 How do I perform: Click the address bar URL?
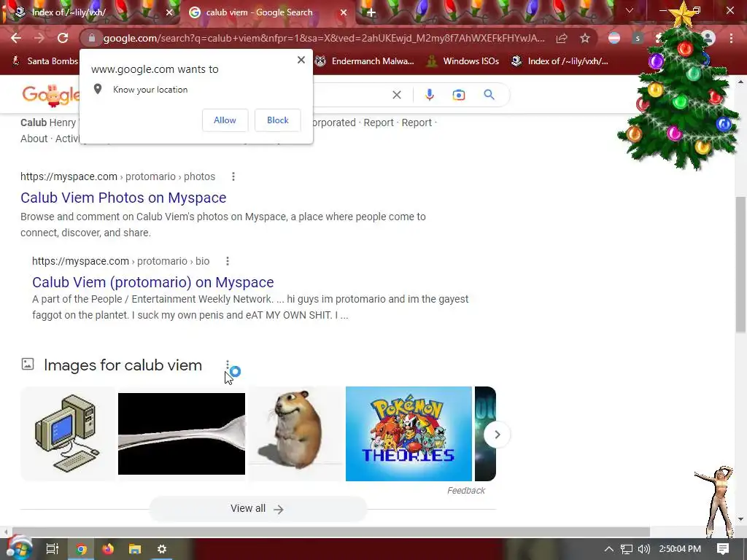324,38
